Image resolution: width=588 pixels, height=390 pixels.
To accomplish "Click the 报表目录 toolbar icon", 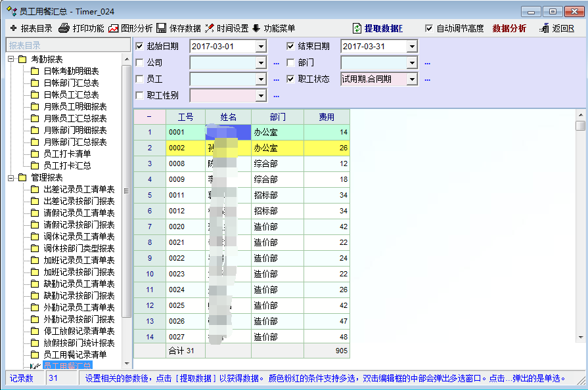I will click(x=13, y=28).
